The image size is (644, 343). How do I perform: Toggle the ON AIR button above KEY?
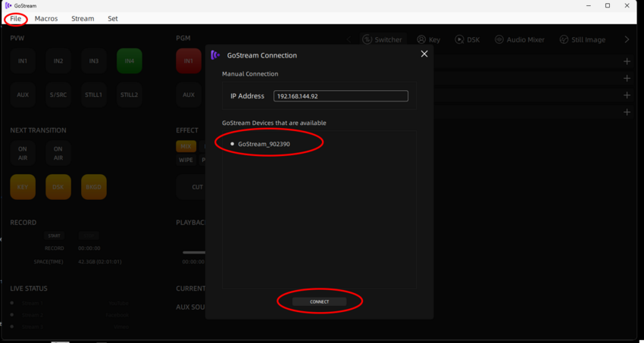23,154
